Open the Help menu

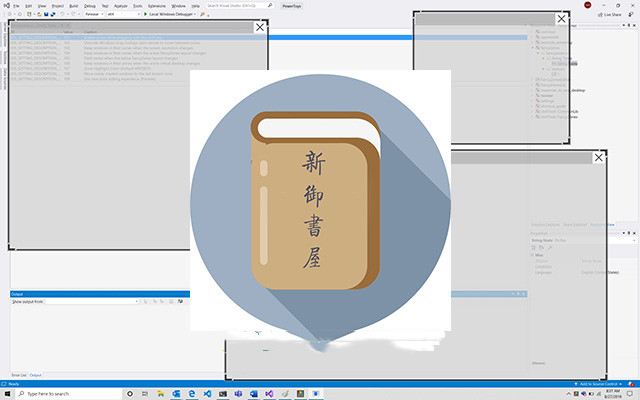tap(196, 6)
